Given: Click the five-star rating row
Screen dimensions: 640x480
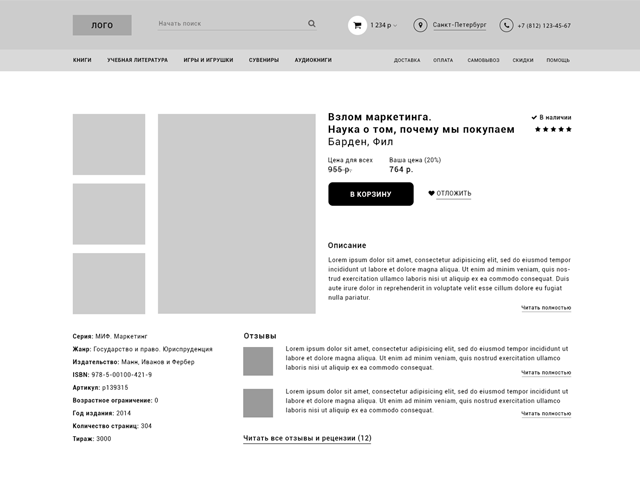Looking at the screenshot, I should point(553,129).
